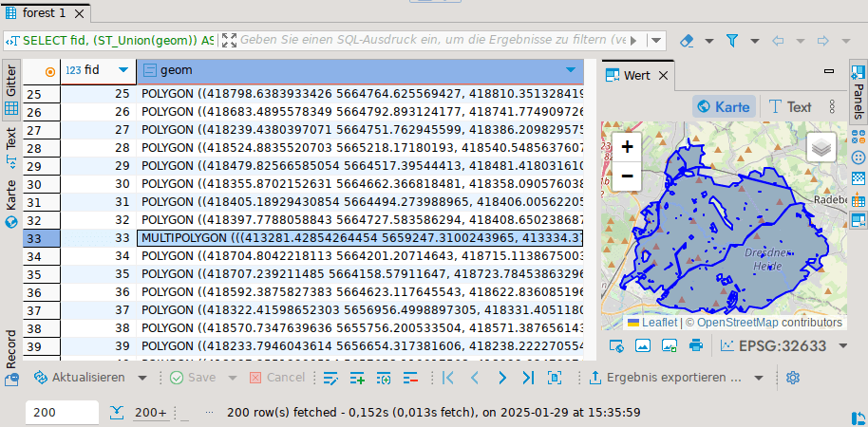This screenshot has width=868, height=427.
Task: Click the print map icon
Action: click(x=695, y=345)
